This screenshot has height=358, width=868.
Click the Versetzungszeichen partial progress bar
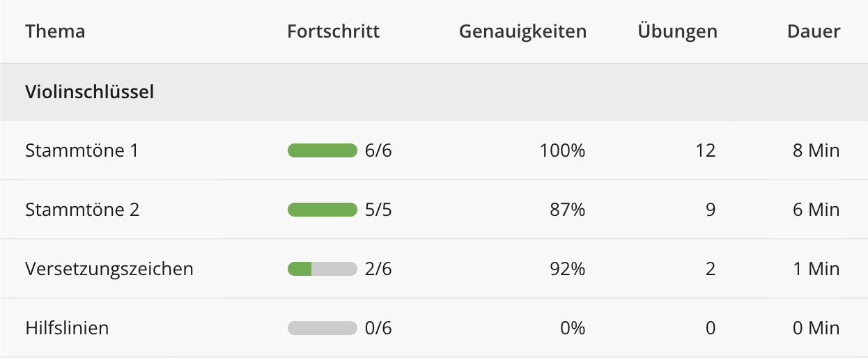[x=323, y=269]
